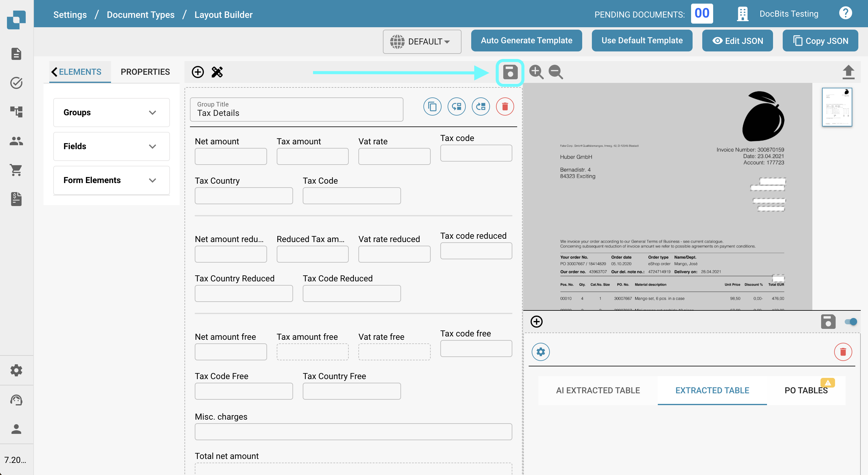This screenshot has height=475, width=868.
Task: Click the upload document arrow icon
Action: coord(848,72)
